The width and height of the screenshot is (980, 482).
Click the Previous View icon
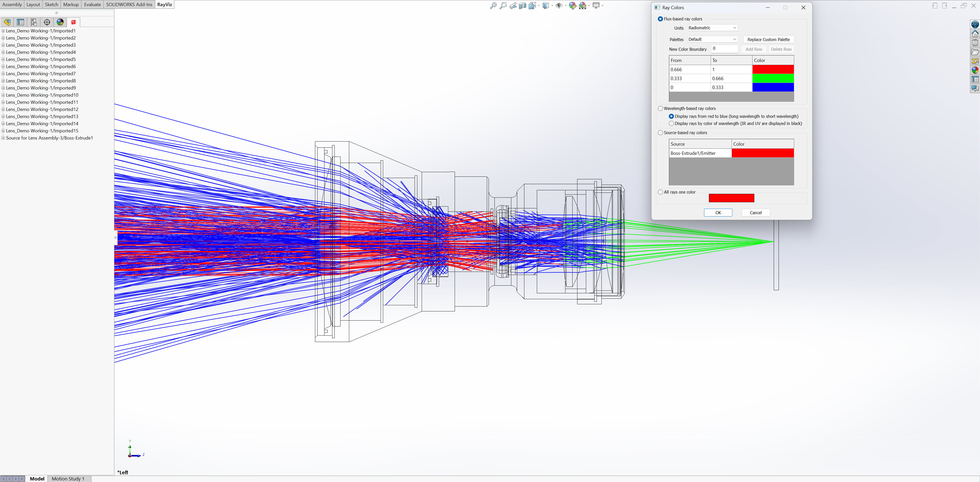pyautogui.click(x=513, y=5)
